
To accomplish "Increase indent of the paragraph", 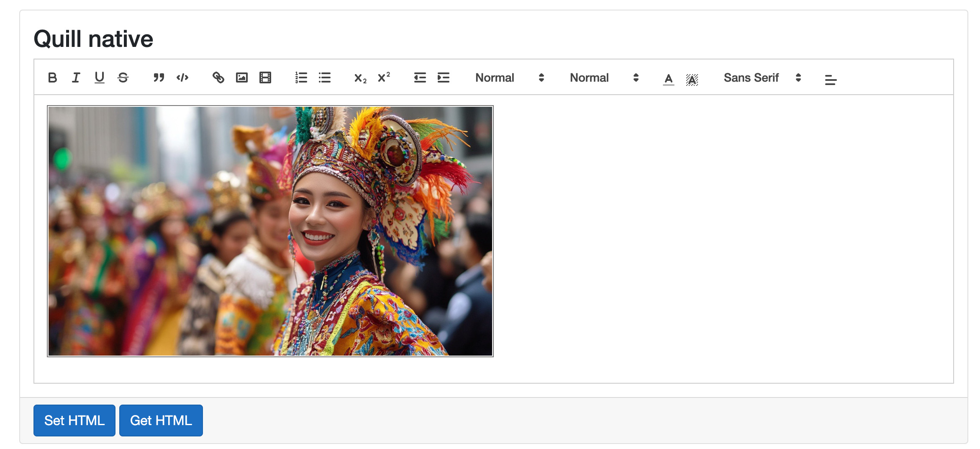I will [x=443, y=77].
